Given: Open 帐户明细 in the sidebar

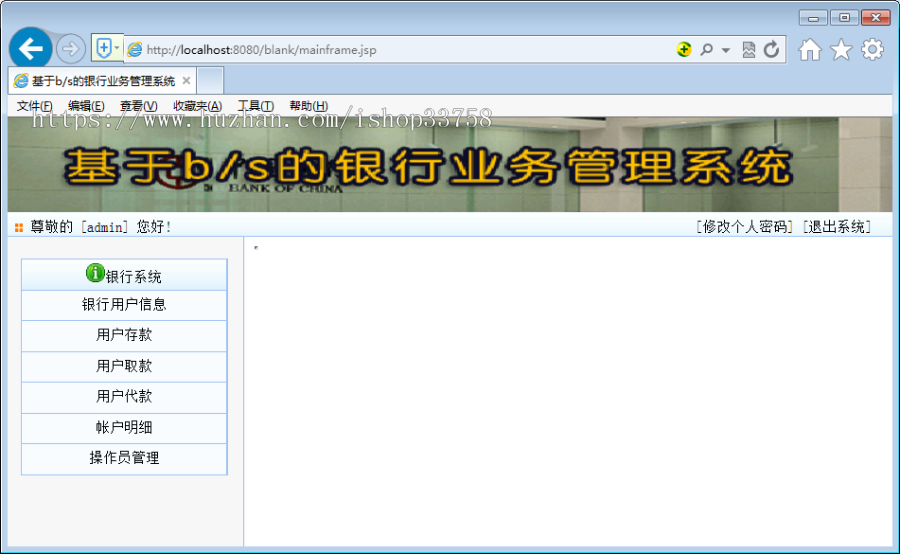Looking at the screenshot, I should 124,428.
